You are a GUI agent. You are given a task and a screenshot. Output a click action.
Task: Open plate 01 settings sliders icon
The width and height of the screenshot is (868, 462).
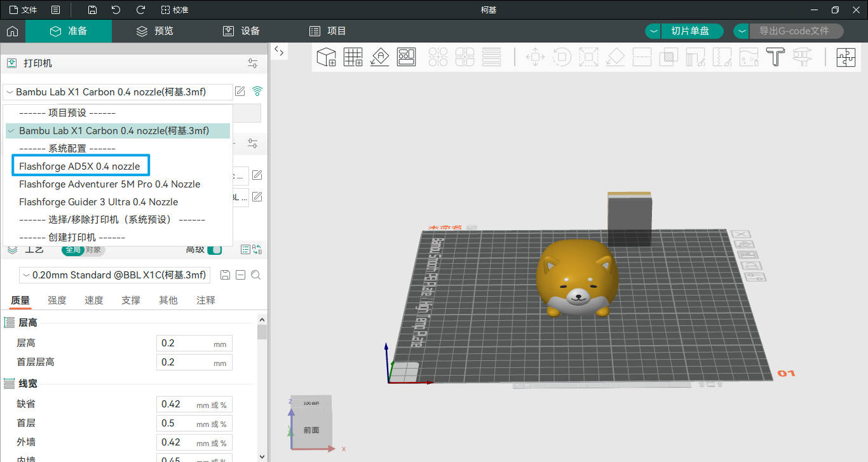[756, 278]
